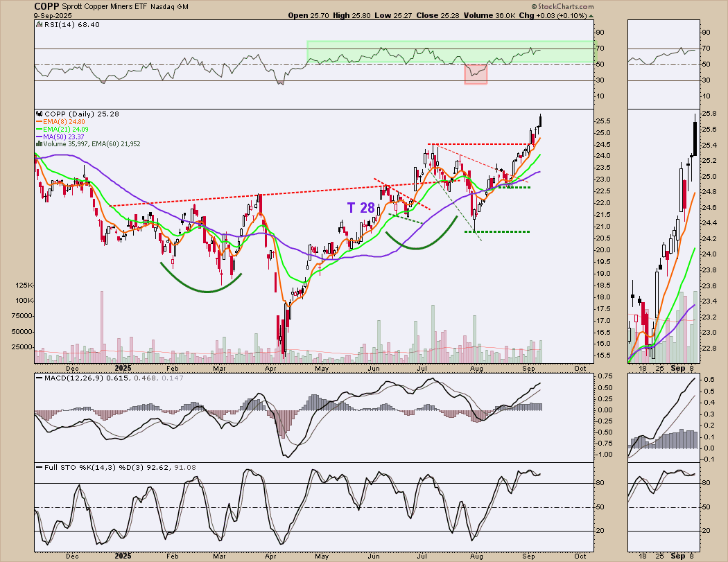Click the 0.75 label on the MACD axis
The height and width of the screenshot is (562, 728).
click(x=604, y=376)
